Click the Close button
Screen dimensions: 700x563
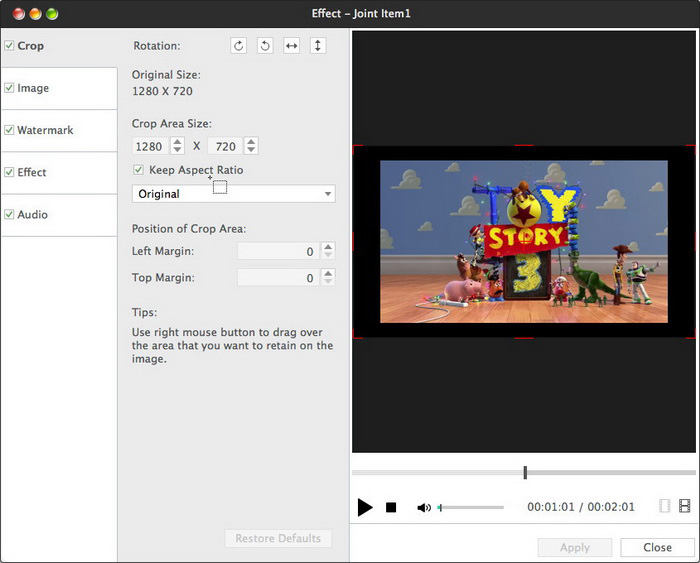pyautogui.click(x=657, y=547)
